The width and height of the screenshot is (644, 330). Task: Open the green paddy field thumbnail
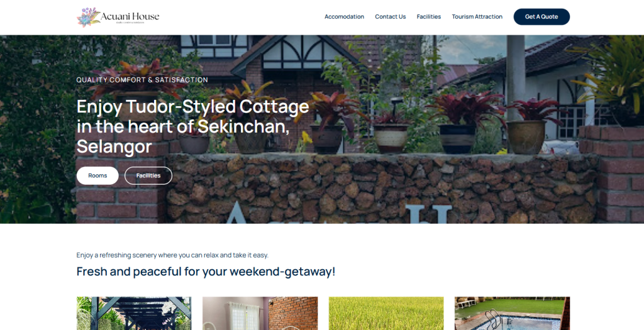pyautogui.click(x=386, y=313)
